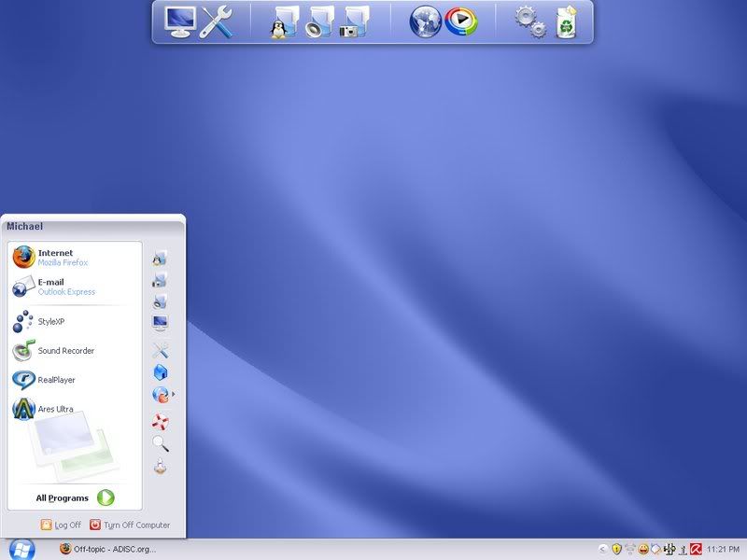
Task: Open penguin documents folder in Start menu sidebar
Action: (x=160, y=259)
